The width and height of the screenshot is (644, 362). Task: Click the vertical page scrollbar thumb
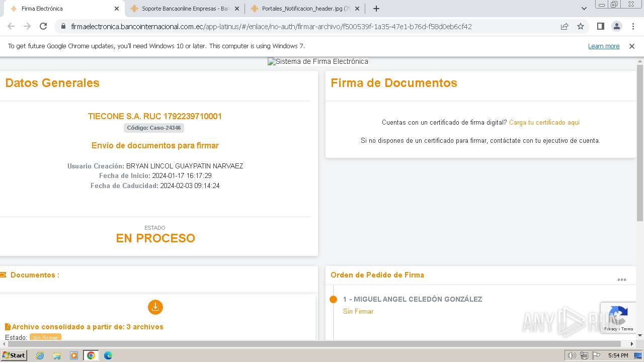tap(640, 143)
